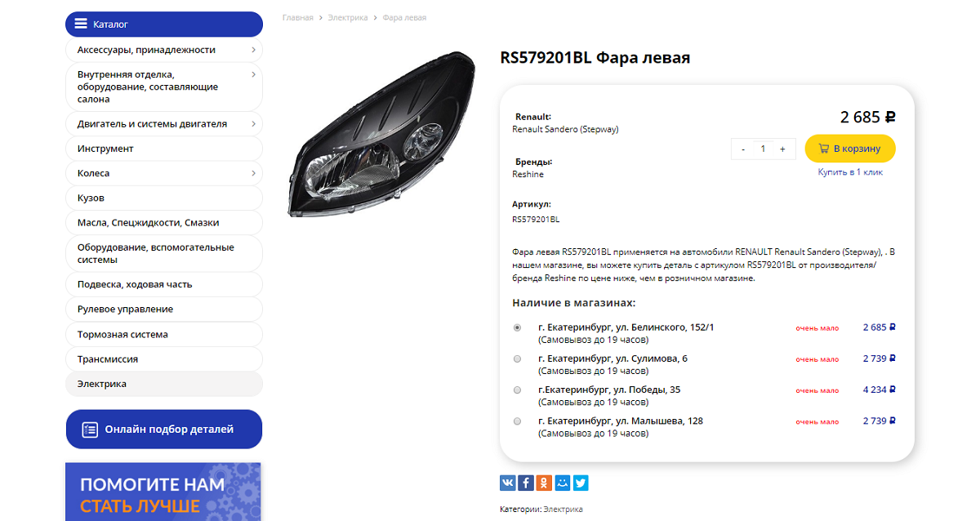
Task: Select store at ул. Победы, 35
Action: (517, 390)
